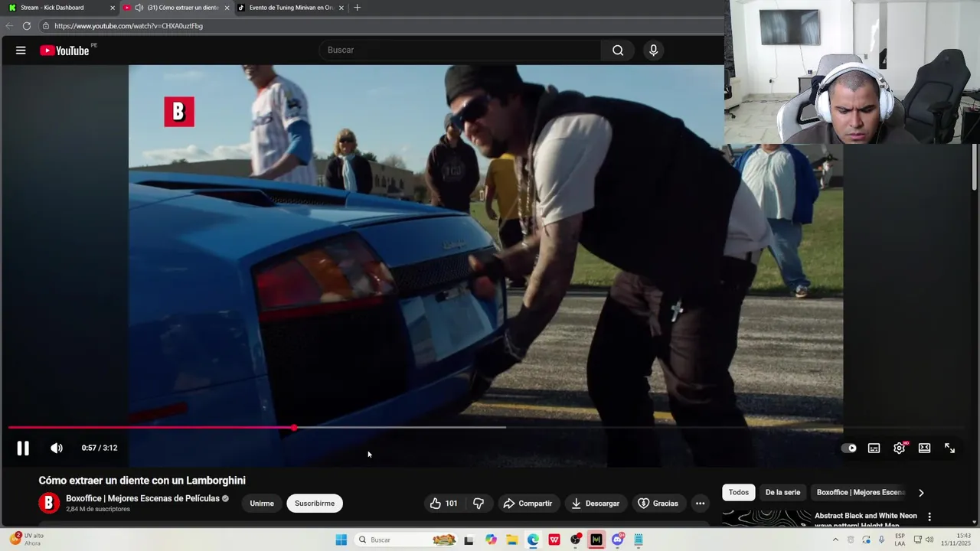This screenshot has width=980, height=551.
Task: Open menu for Abstract Black and White Neon video
Action: coord(929,517)
